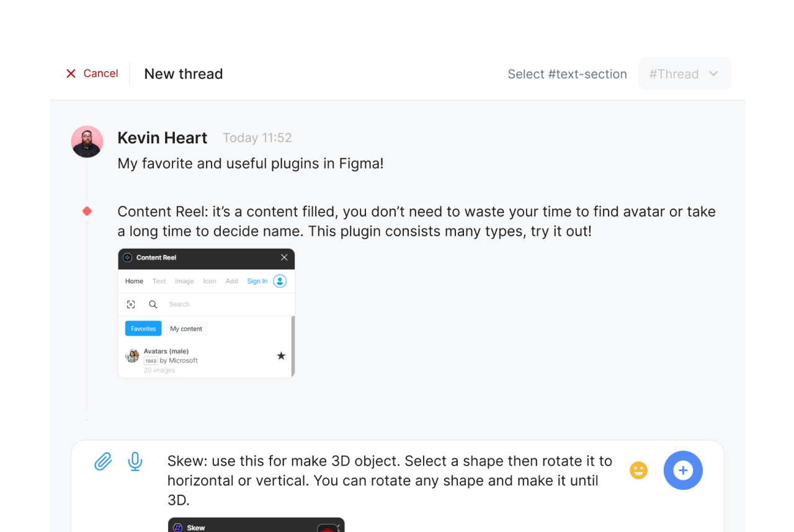Click the paperclip attachment icon
This screenshot has height=532, width=794.
(103, 461)
